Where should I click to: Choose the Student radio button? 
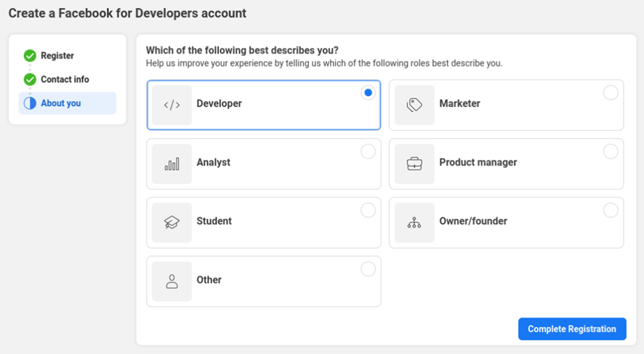[x=369, y=210]
